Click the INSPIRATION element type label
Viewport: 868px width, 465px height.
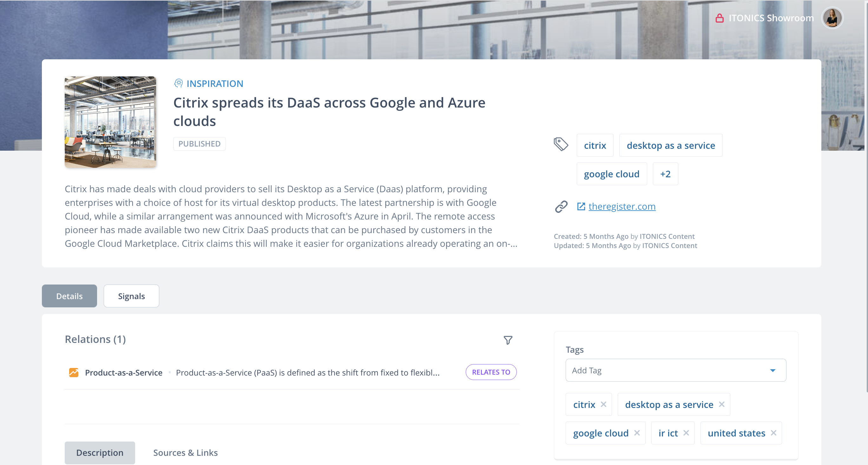(215, 83)
